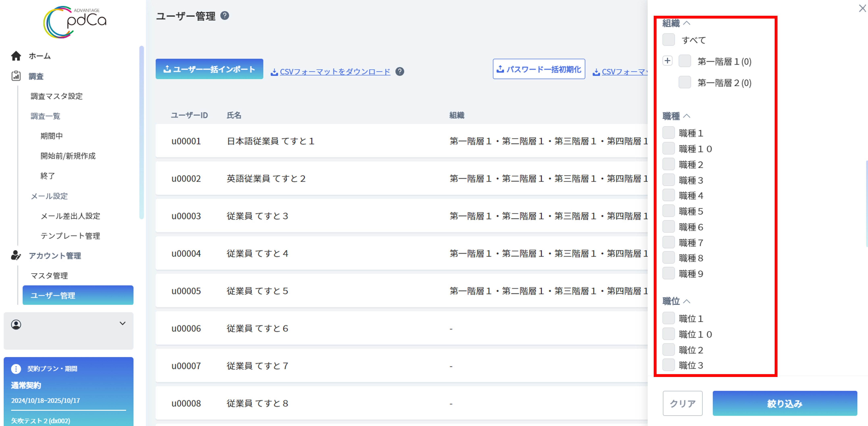The width and height of the screenshot is (868, 426).
Task: Open メール設定 menu item
Action: point(49,196)
